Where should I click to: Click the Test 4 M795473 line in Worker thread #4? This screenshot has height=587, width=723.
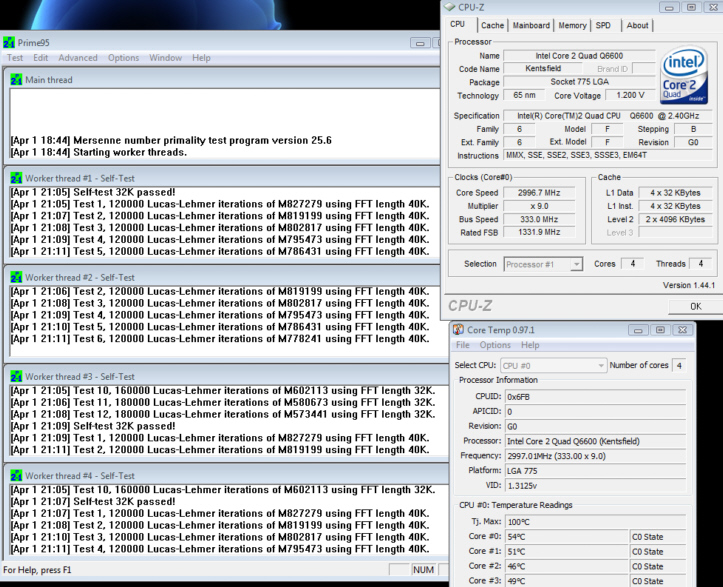point(220,549)
